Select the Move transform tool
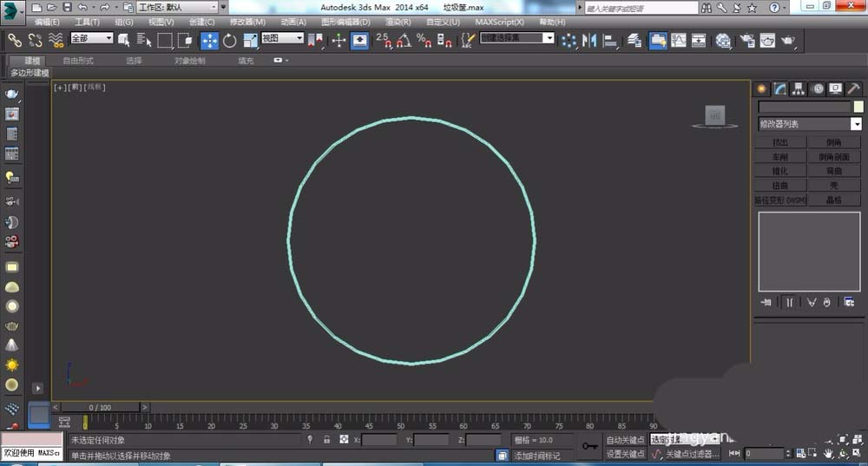868x466 pixels. click(x=210, y=40)
